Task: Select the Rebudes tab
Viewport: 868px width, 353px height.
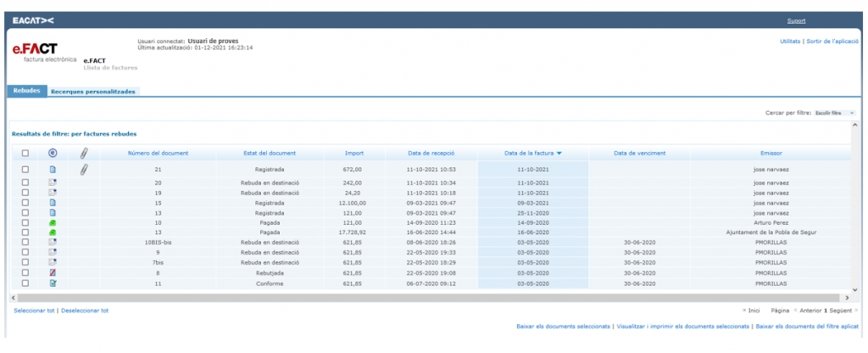Action: [x=26, y=91]
